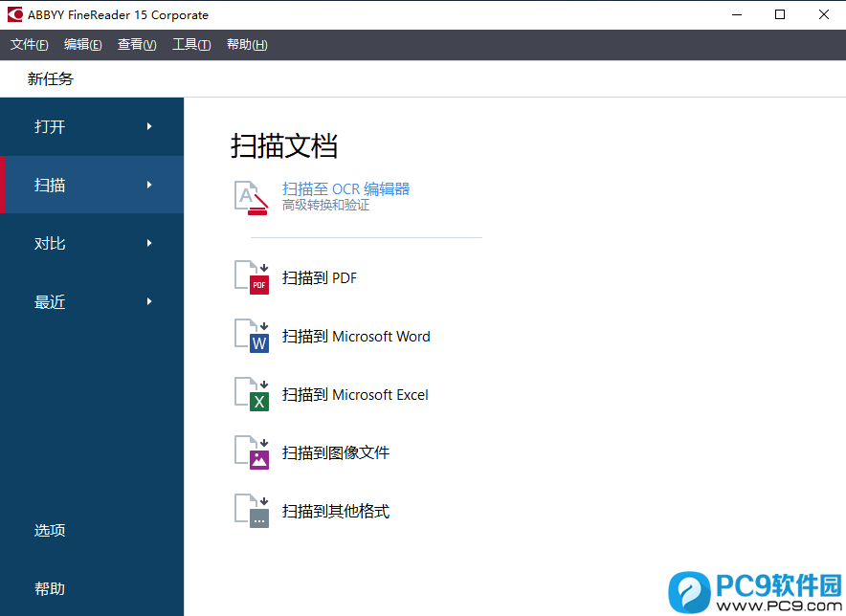Screen dimensions: 846x616
Task: Open the 帮助(H) menu
Action: 247,45
